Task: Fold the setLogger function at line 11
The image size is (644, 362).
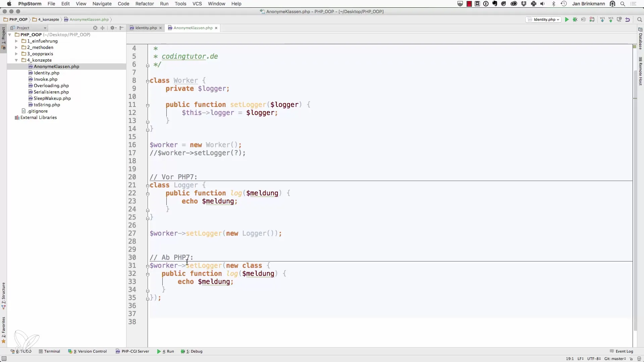Action: pyautogui.click(x=148, y=105)
